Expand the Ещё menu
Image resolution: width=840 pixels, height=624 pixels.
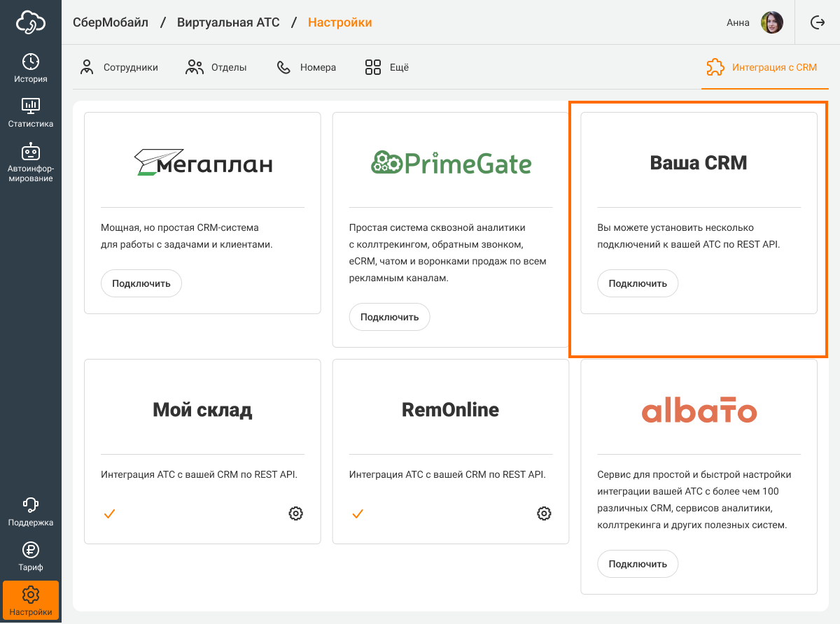386,68
